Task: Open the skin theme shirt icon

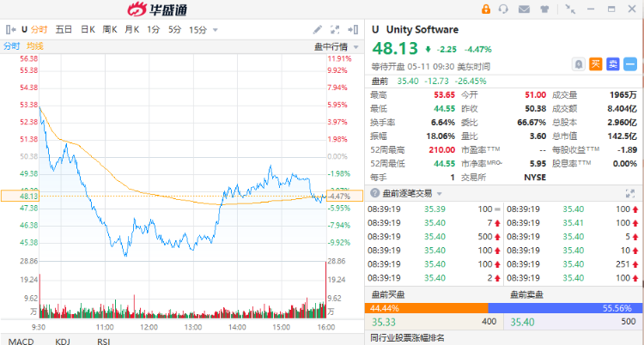Action: [x=544, y=9]
